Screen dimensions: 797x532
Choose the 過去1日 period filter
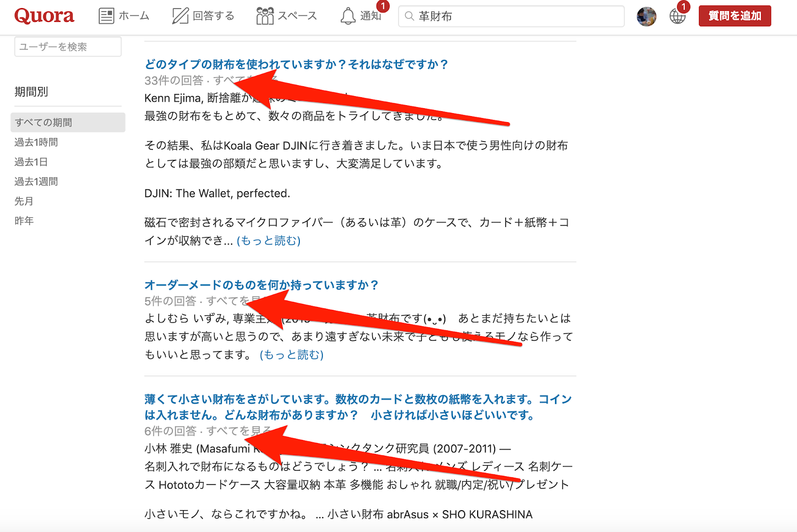point(31,162)
